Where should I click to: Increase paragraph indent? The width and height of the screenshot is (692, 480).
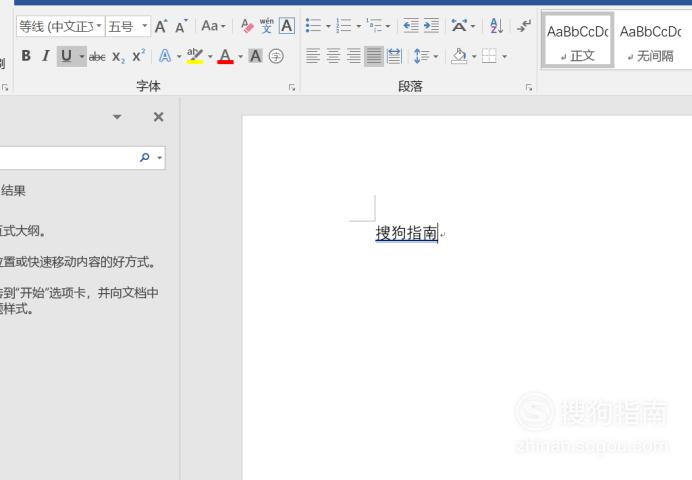point(431,26)
